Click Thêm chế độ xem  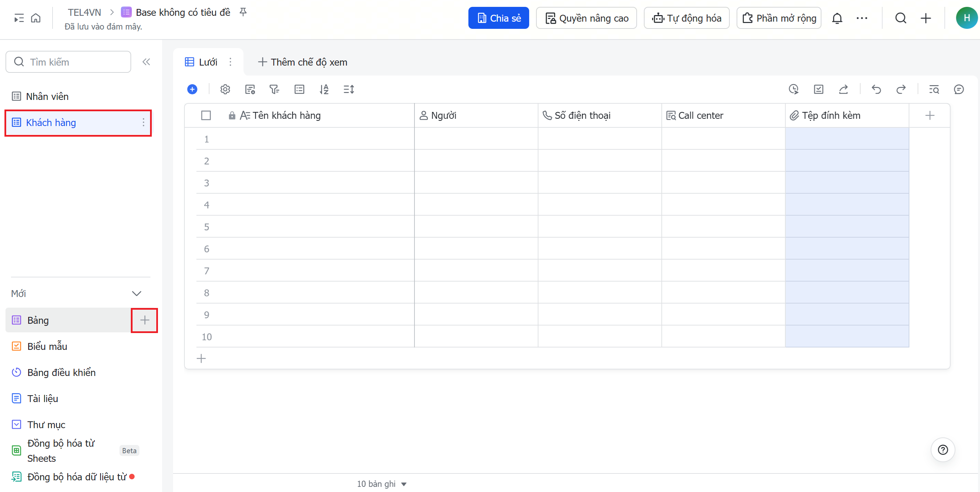pyautogui.click(x=303, y=62)
